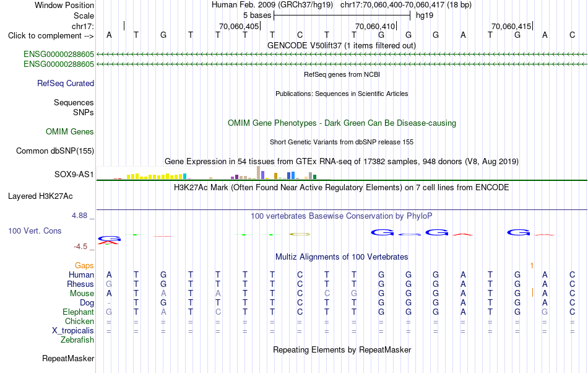Click the Zebrafish species row label
This screenshot has width=588, height=373.
pyautogui.click(x=77, y=340)
